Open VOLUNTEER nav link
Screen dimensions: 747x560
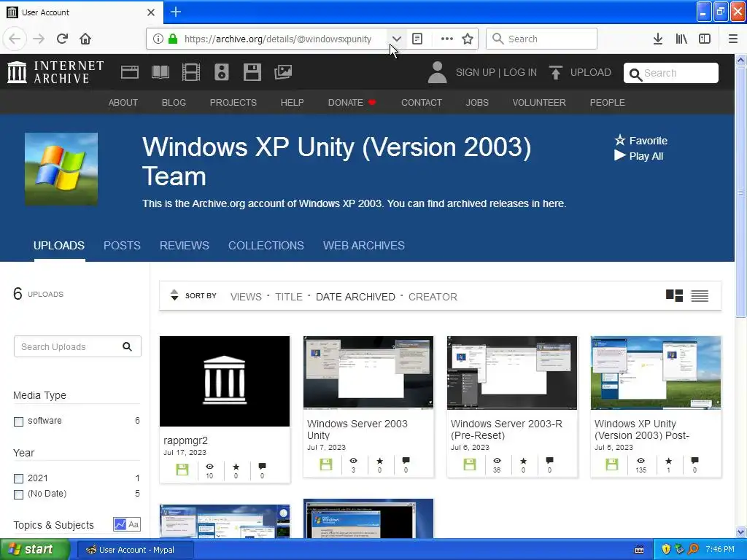point(539,102)
